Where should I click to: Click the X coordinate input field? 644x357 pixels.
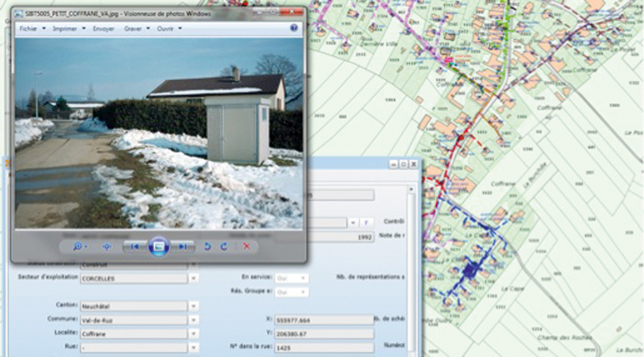[x=323, y=320]
